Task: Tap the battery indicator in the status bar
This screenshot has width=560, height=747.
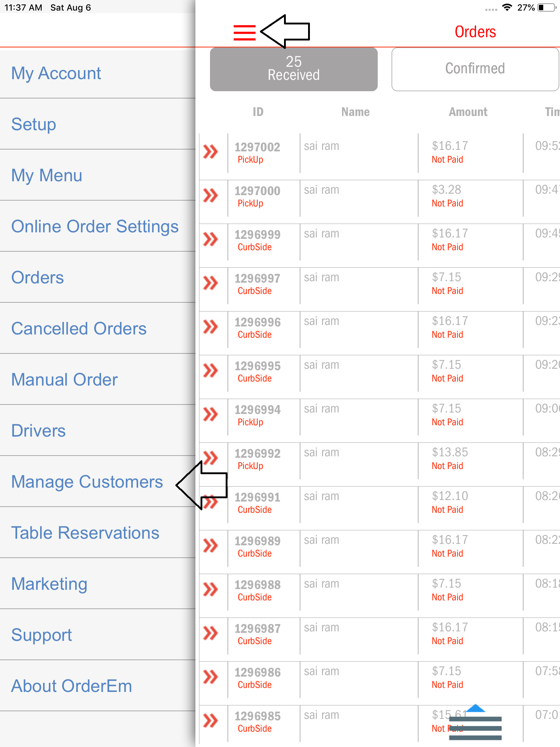Action: (545, 8)
